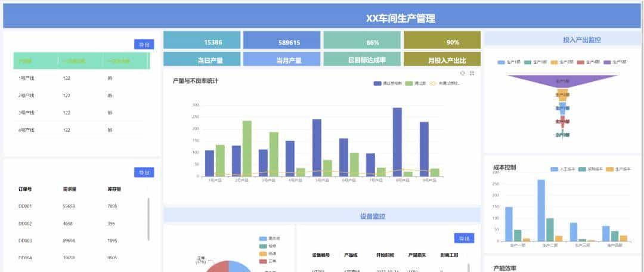Click the 成本控制 chart title
Viewport: 644px width, 272px height.
click(x=504, y=168)
